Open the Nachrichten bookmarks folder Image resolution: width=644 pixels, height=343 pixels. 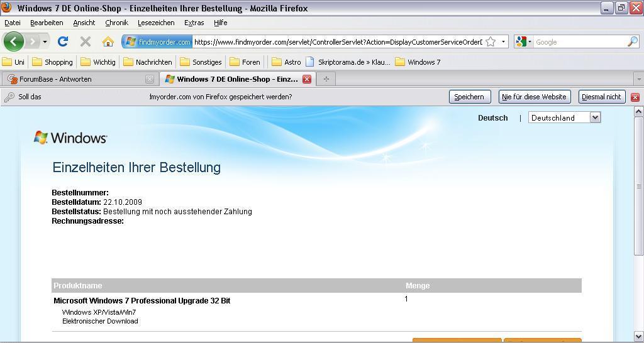[x=148, y=62]
